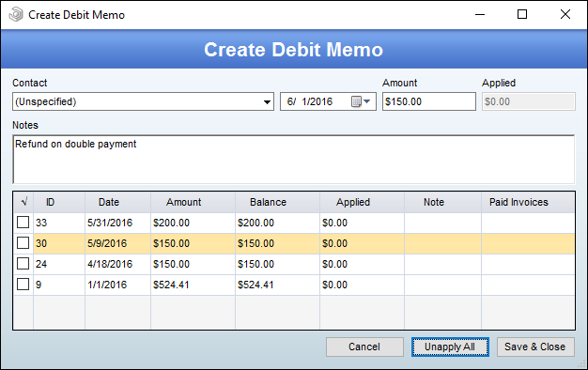Minimize the Create Debit Memo window
Viewport: 588px width, 370px height.
pos(480,15)
